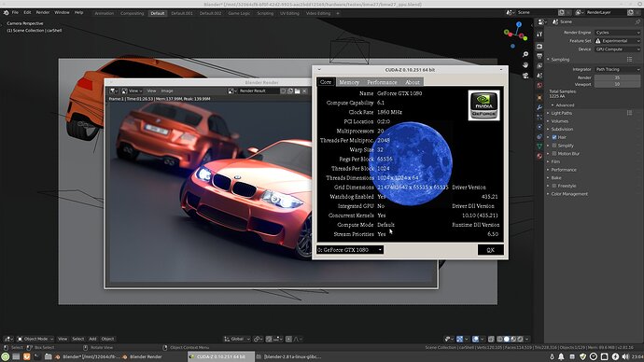Open the GeForce GTX 1080 device selector
644x362 pixels.
pos(350,249)
